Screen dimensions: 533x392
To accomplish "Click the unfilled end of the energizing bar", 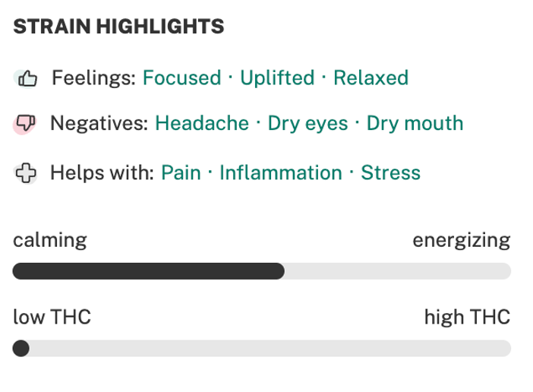I will pyautogui.click(x=398, y=271).
